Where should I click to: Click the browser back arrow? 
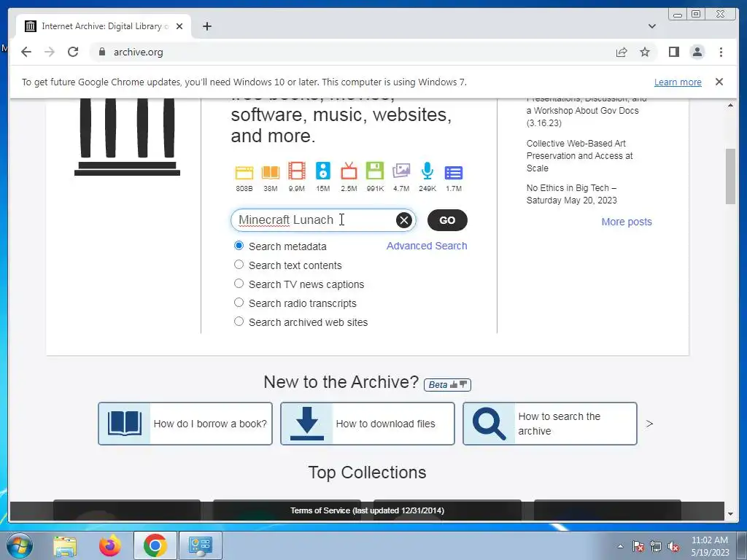pyautogui.click(x=26, y=52)
